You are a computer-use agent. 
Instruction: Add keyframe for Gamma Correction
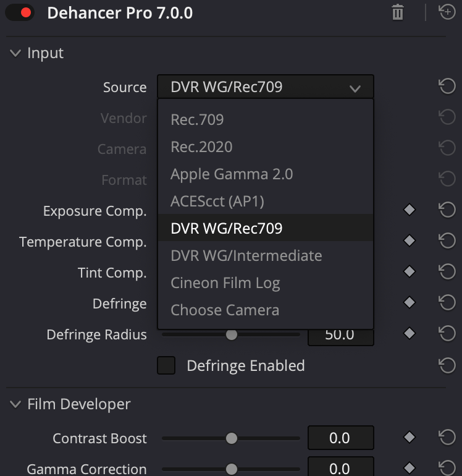[409, 468]
